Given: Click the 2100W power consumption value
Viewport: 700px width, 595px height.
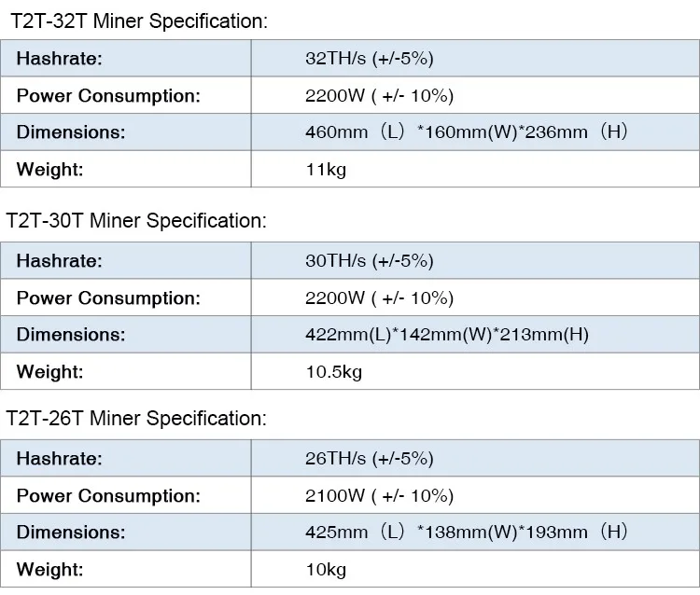Looking at the screenshot, I should 379,495.
